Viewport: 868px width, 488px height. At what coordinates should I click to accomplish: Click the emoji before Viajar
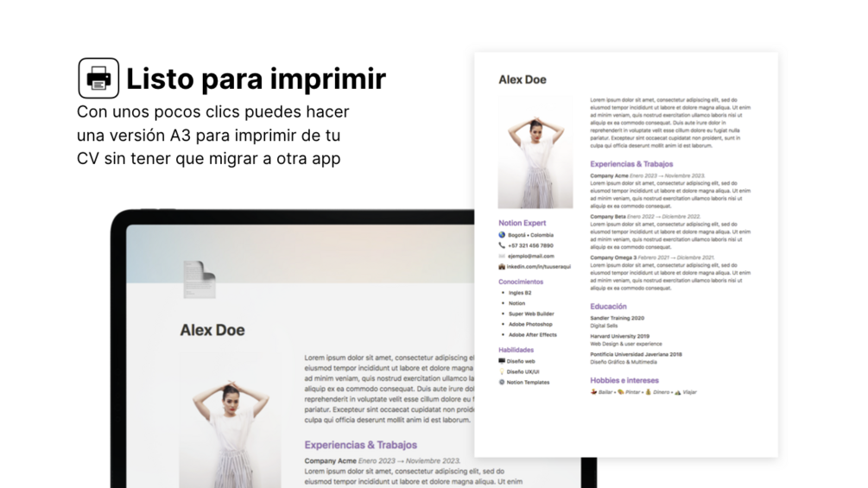click(678, 392)
